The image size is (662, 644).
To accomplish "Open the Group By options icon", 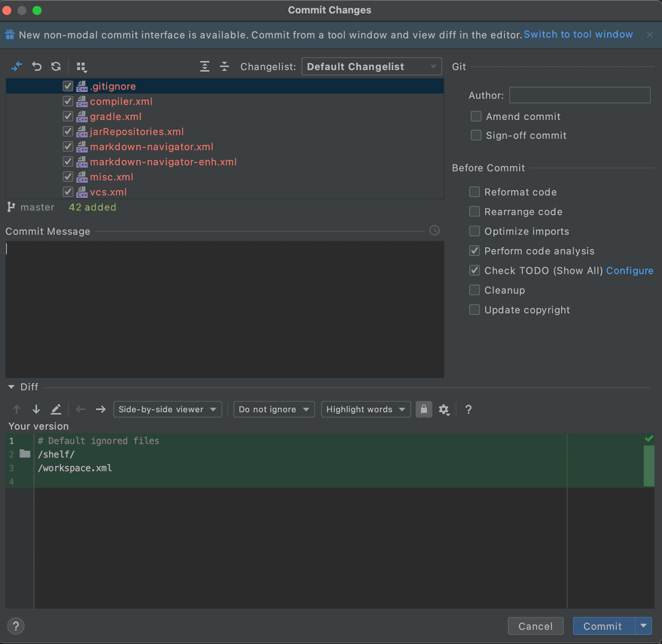I will tap(82, 66).
